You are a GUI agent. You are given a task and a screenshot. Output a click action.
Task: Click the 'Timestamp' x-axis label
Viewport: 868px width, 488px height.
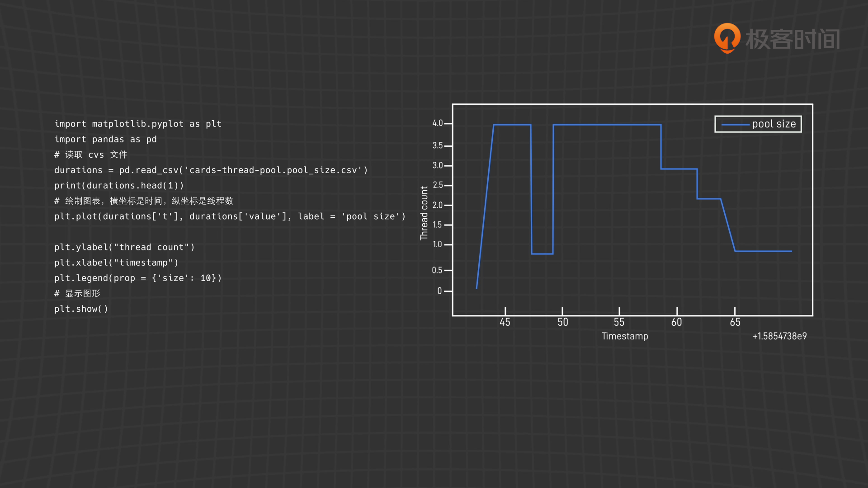pos(625,336)
